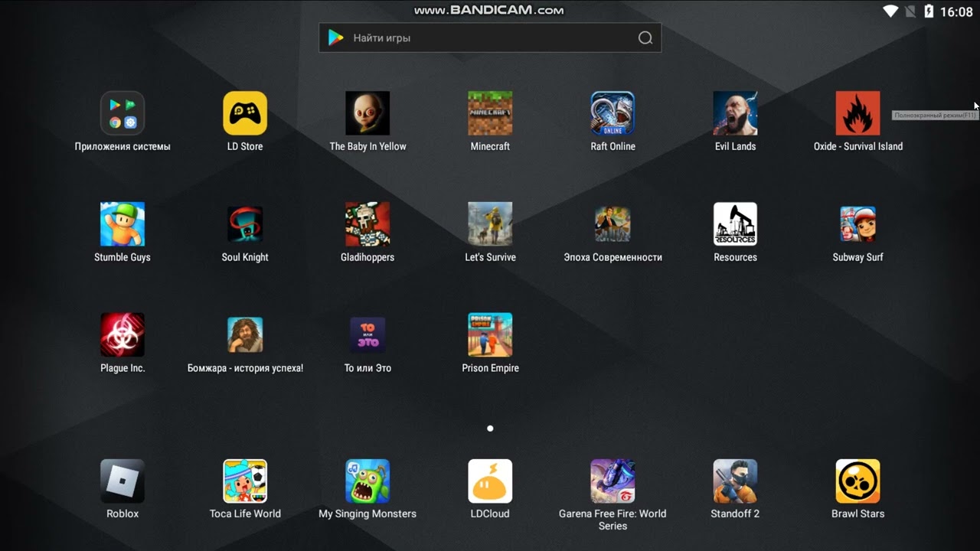Viewport: 980px width, 551px height.
Task: Launch Oxide - Survival Island
Action: tap(857, 113)
